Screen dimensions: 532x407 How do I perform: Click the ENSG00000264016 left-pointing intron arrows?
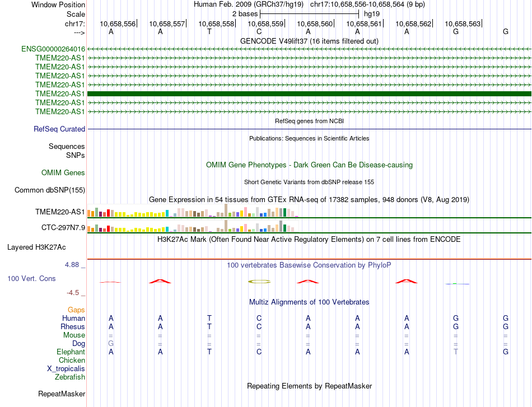(x=309, y=49)
